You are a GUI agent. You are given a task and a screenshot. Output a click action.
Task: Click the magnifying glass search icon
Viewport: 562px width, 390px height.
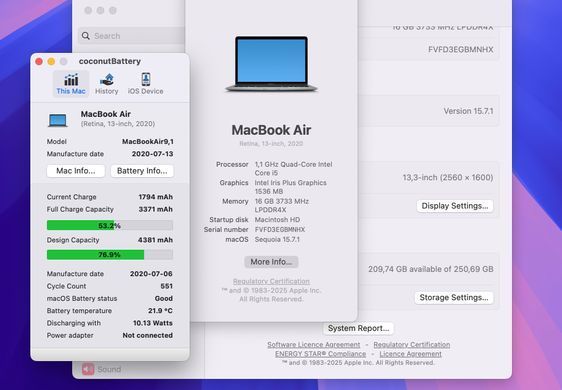[86, 36]
